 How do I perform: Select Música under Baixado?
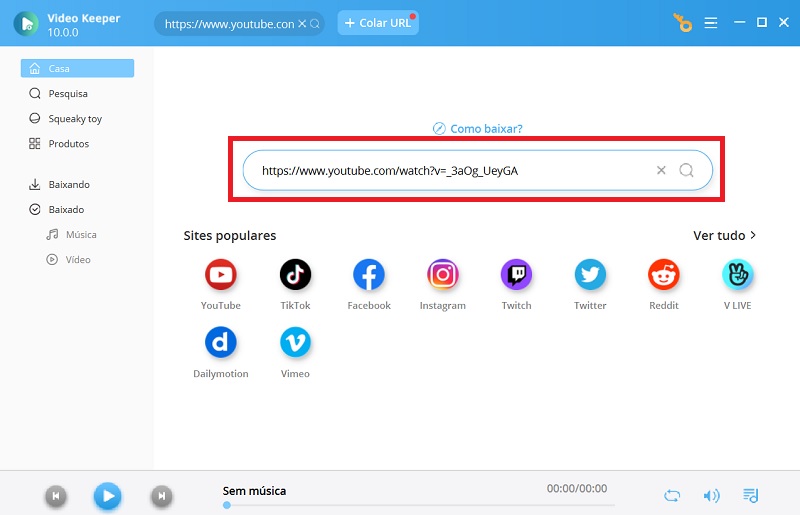click(x=71, y=234)
